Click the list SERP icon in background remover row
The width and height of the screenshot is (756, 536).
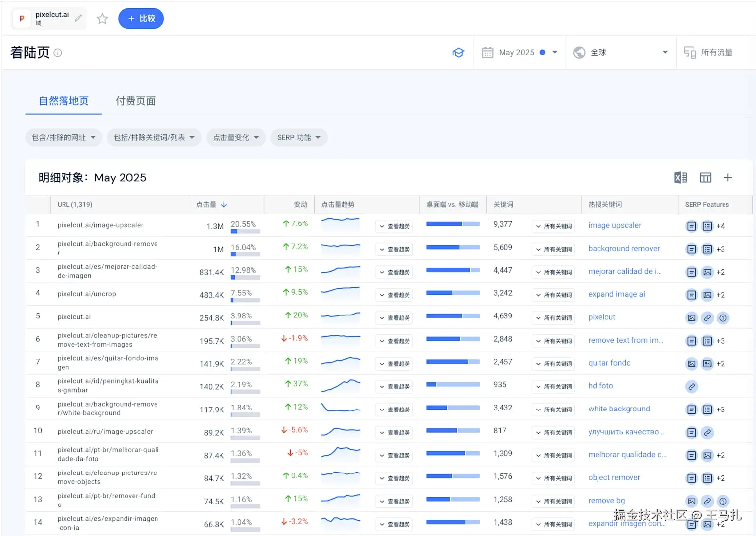707,249
